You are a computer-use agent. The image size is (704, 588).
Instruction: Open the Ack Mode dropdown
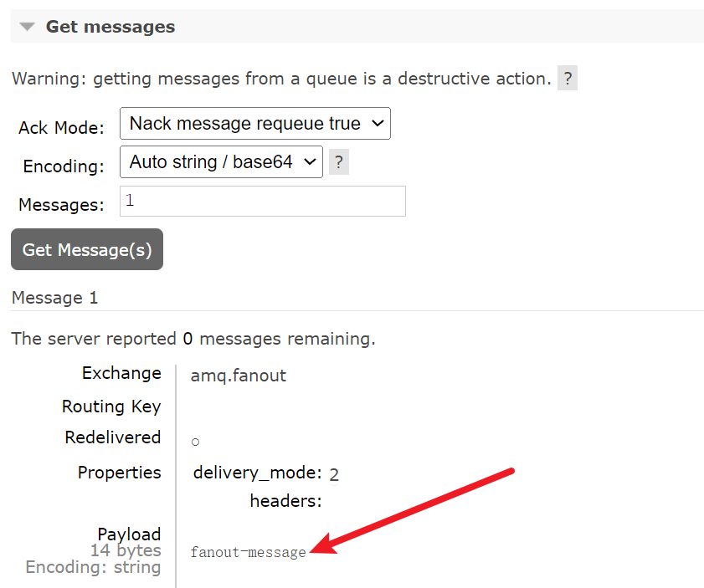click(254, 123)
